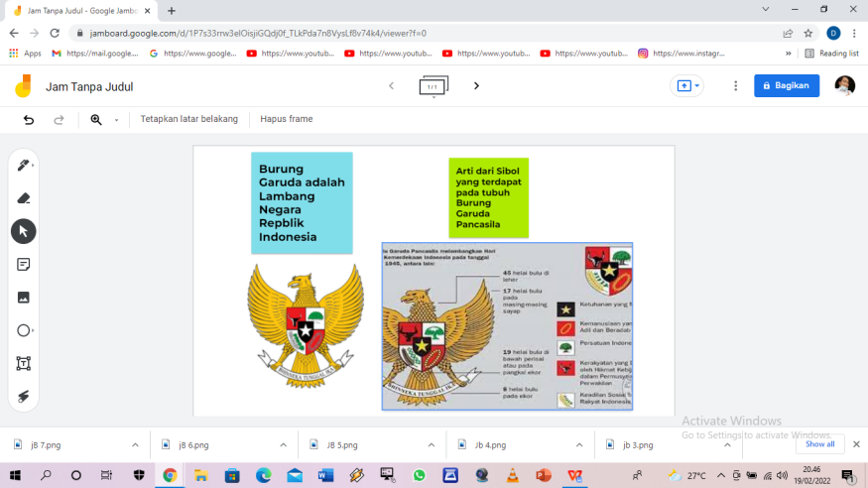Viewport: 868px width, 488px height.
Task: Add a sticky note
Action: pyautogui.click(x=23, y=265)
